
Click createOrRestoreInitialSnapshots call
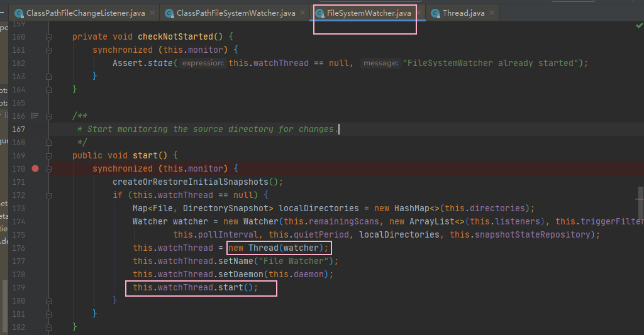pyautogui.click(x=191, y=182)
